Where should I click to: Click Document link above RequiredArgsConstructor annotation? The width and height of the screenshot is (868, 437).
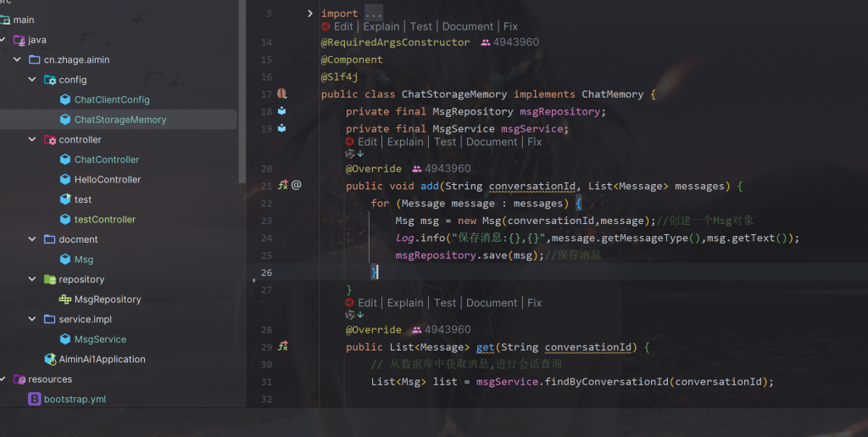[467, 26]
